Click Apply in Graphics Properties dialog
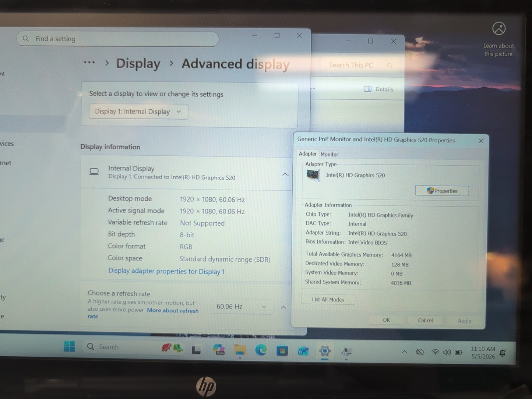532x399 pixels. point(464,321)
